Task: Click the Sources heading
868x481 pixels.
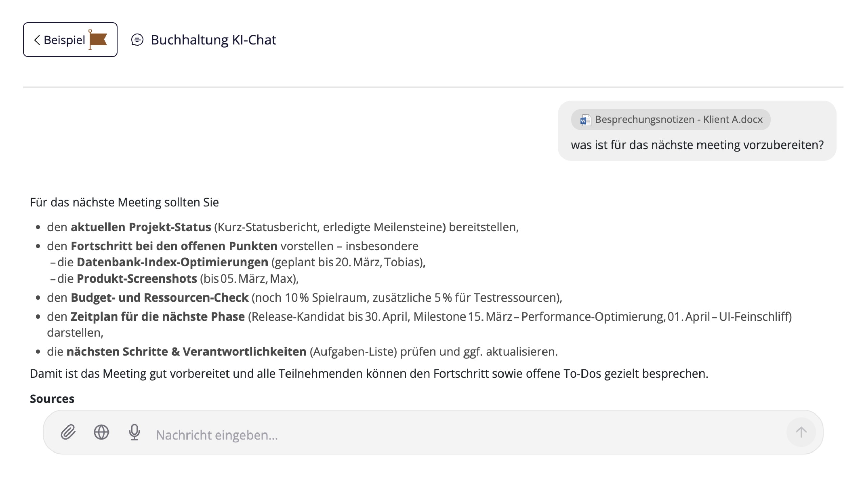Action: tap(52, 399)
